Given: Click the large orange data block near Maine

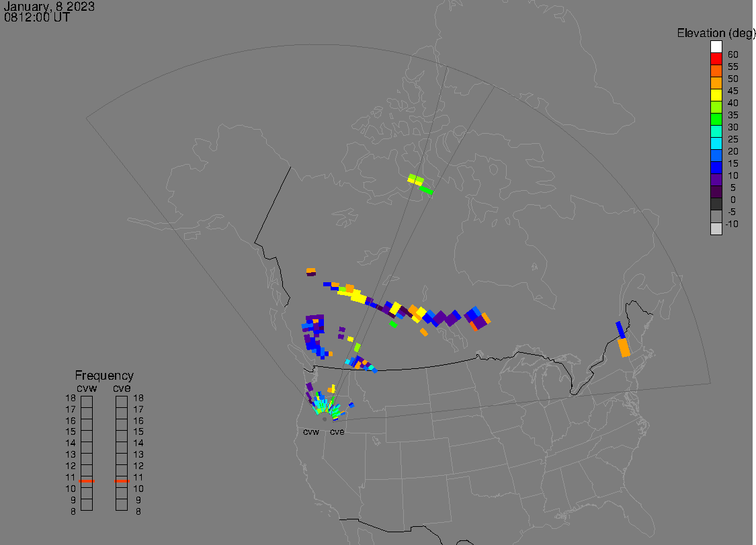Looking at the screenshot, I should (x=624, y=347).
